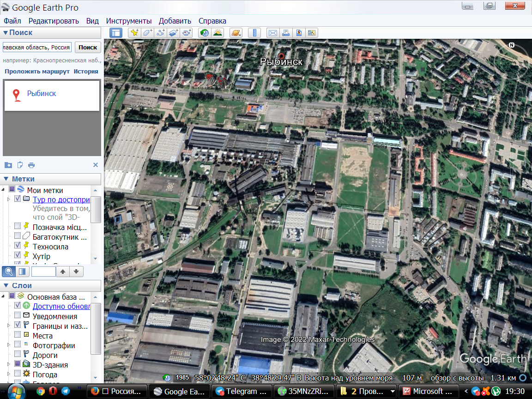Click the Add Placemark pushpin icon
The image size is (532, 399).
pos(134,33)
